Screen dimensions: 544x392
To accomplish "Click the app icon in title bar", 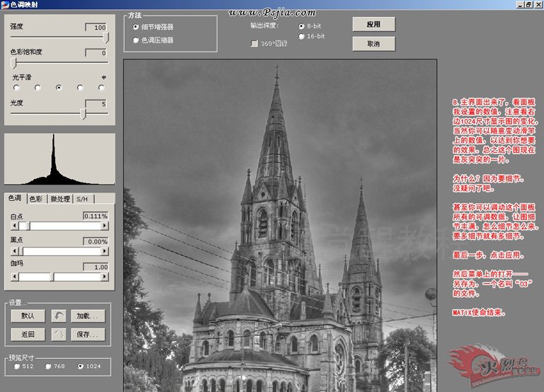I will click(x=5, y=4).
